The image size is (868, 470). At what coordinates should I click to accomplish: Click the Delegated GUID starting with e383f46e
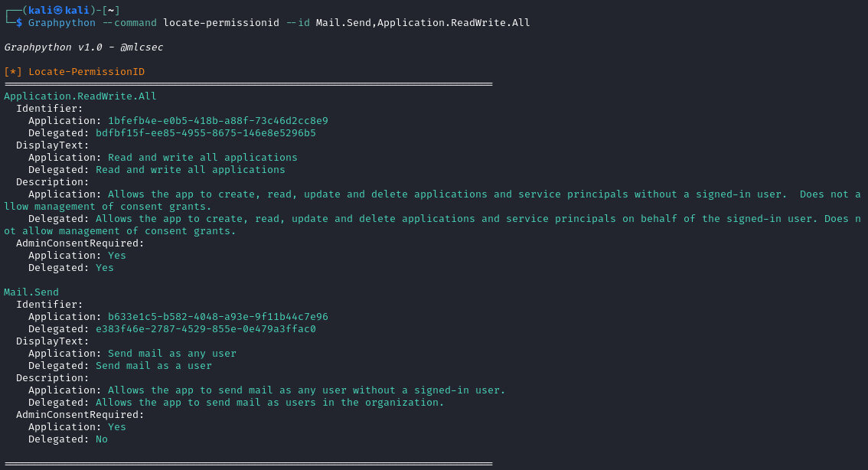point(205,329)
